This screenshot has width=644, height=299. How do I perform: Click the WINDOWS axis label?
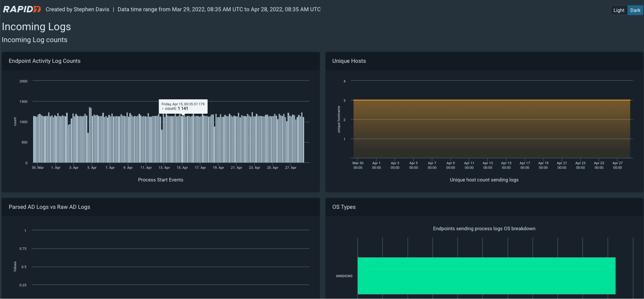[x=344, y=276]
